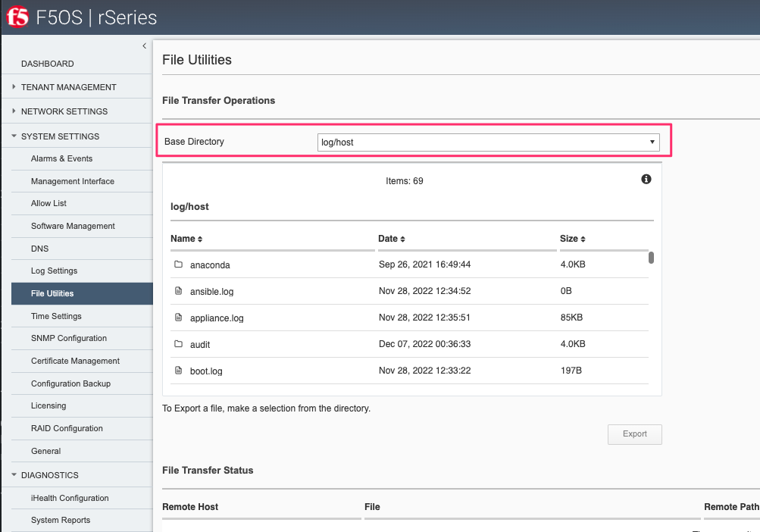Open iHealth Configuration page
760x532 pixels.
70,498
